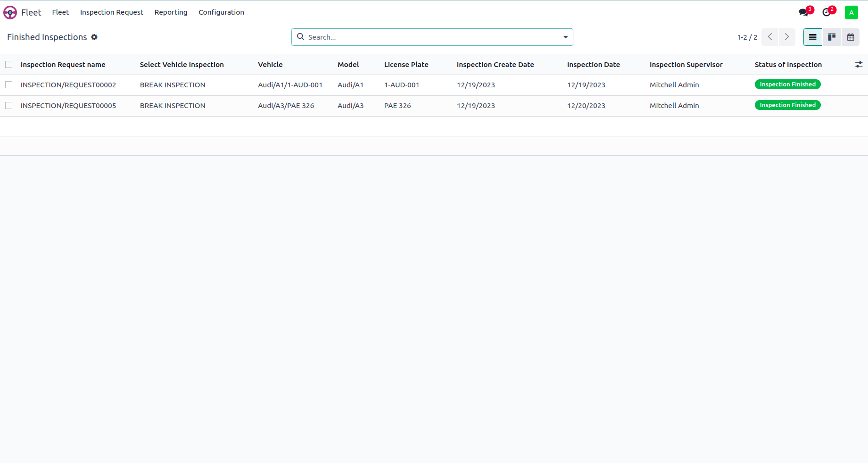Click BREAK INSPECTION in REQUEST00002 row
This screenshot has height=463, width=868.
[x=173, y=85]
